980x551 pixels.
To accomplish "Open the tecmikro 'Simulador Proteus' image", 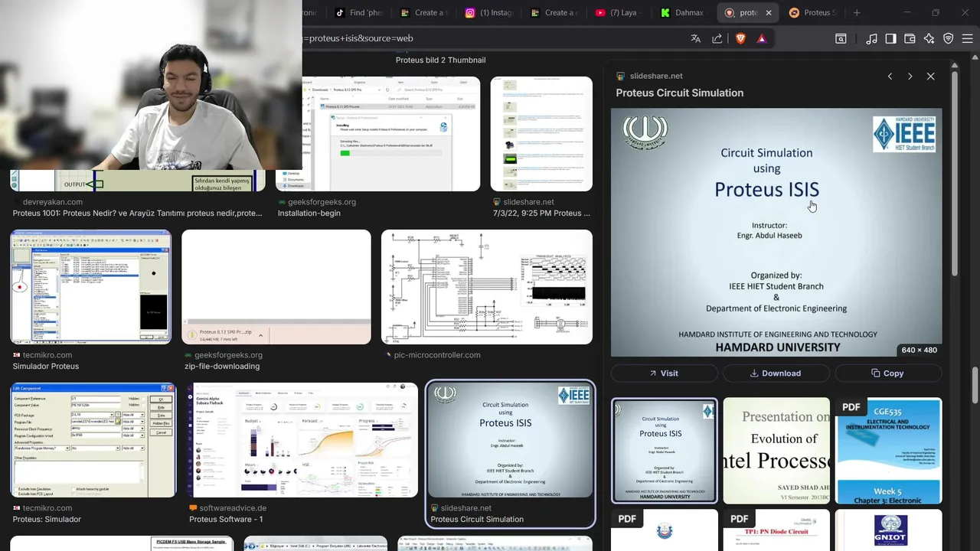I will (90, 287).
